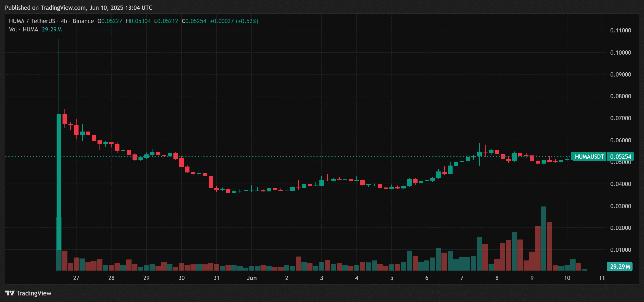Viewport: 644px width, 302px height.
Task: Click the 27 date label on time axis
Action: [76, 278]
